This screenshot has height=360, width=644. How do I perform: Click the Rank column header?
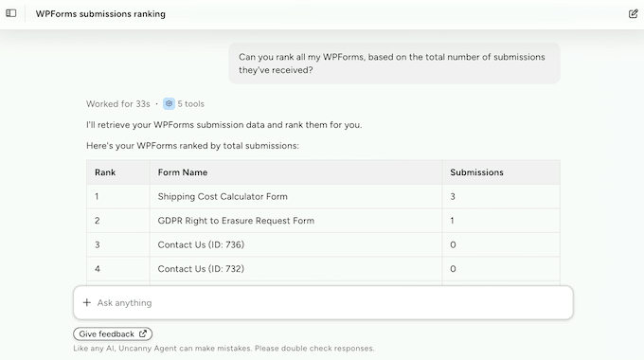(118, 172)
